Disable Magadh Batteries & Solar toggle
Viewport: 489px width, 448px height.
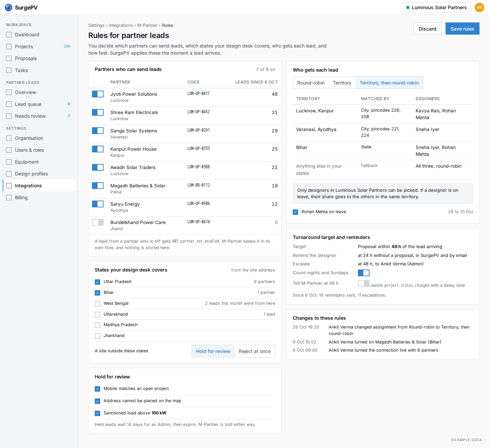click(98, 186)
